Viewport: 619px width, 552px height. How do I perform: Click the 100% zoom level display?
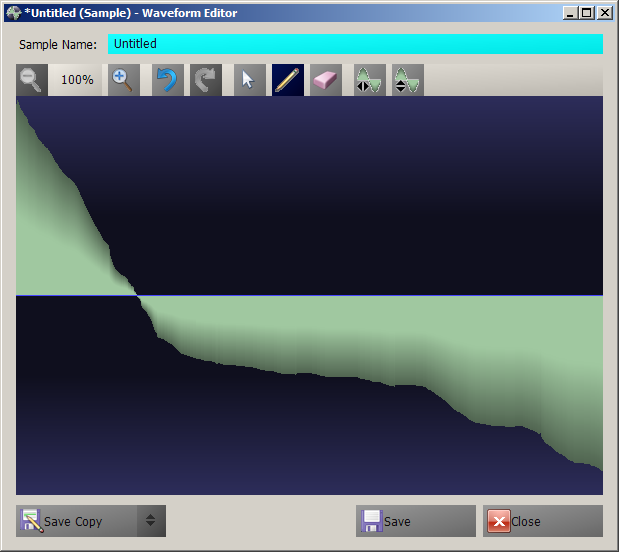(x=77, y=80)
